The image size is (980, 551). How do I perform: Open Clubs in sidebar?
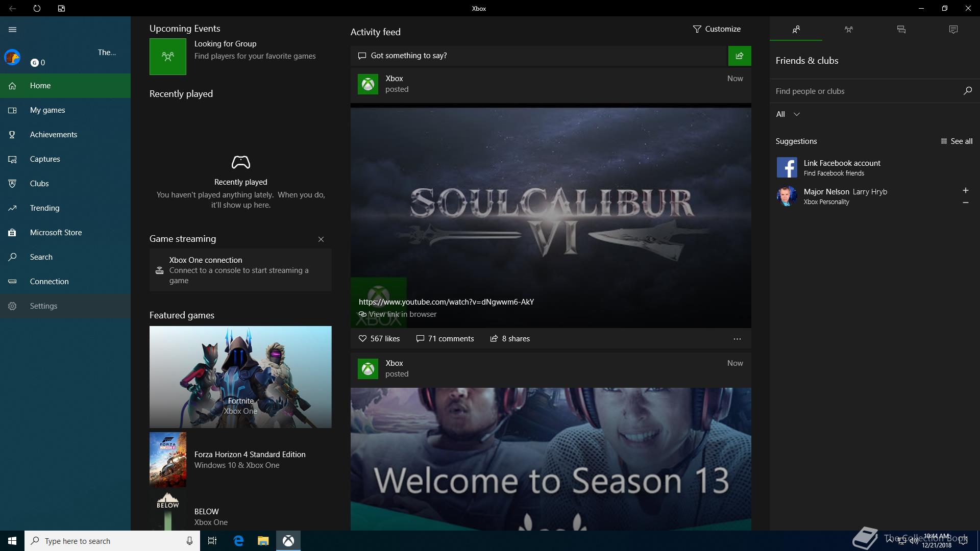65,184
